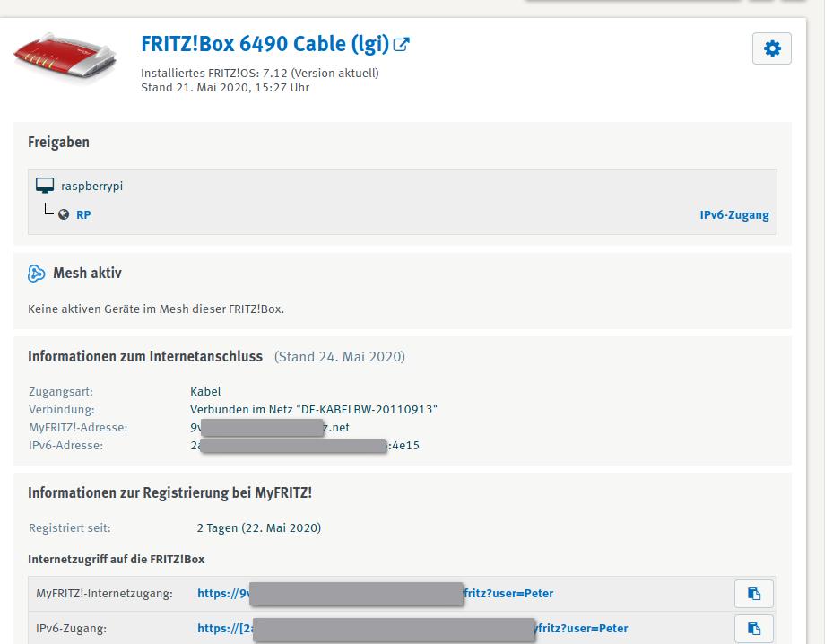Click the globe icon next to RP

click(x=64, y=215)
